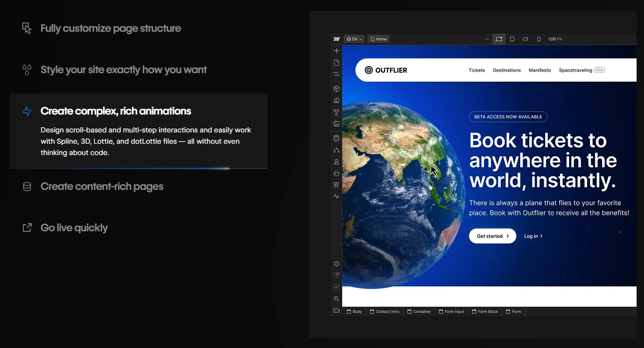This screenshot has height=348, width=644.
Task: Open the EN locale dropdown
Action: click(354, 39)
